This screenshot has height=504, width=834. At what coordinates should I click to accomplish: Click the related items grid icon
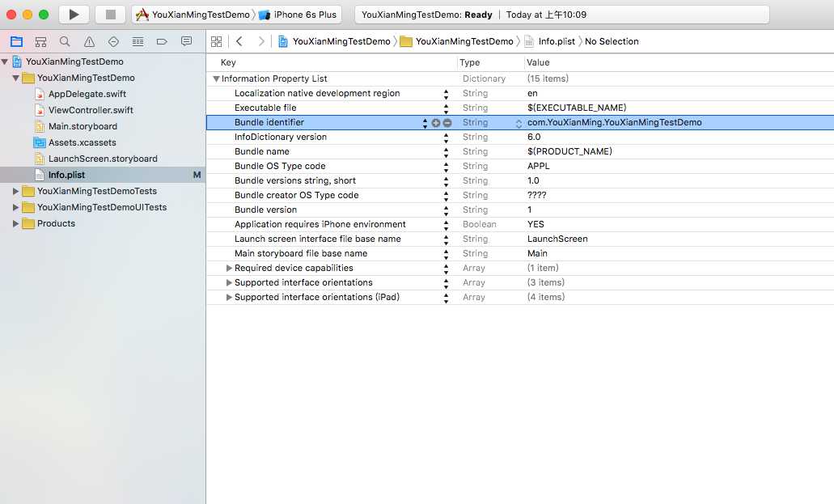216,41
